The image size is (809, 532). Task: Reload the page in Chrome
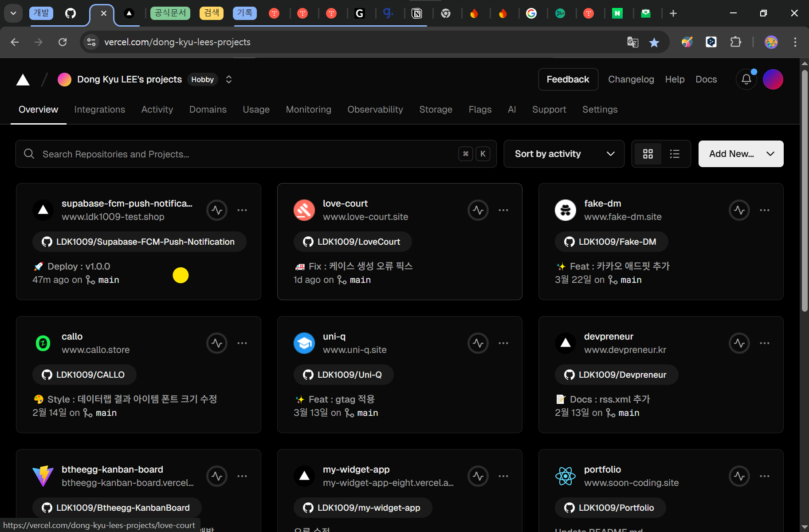[63, 42]
